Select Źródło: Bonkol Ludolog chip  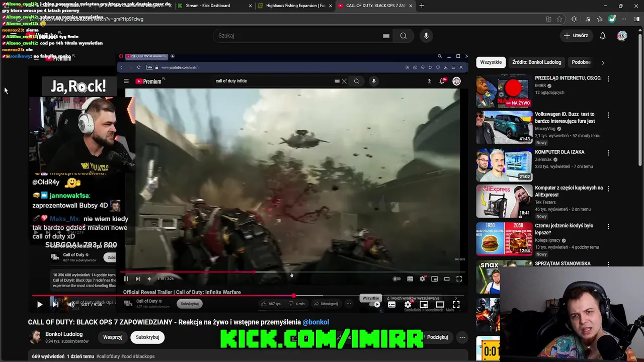(x=536, y=62)
